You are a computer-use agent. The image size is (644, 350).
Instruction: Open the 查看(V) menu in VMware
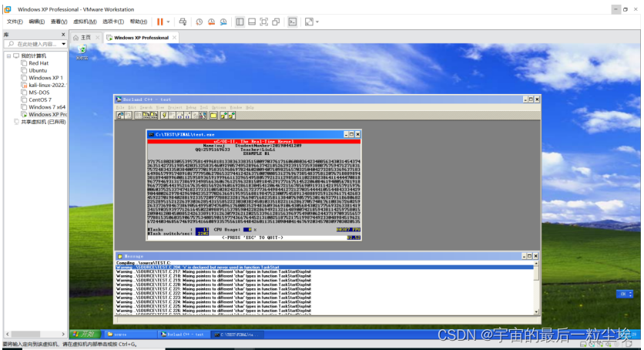[x=59, y=22]
